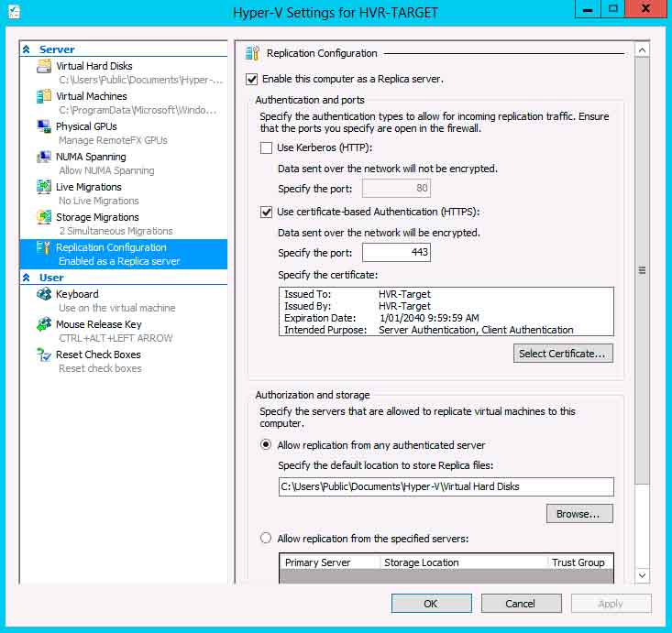Click the Hyper-V Settings title bar icon

pos(14,12)
